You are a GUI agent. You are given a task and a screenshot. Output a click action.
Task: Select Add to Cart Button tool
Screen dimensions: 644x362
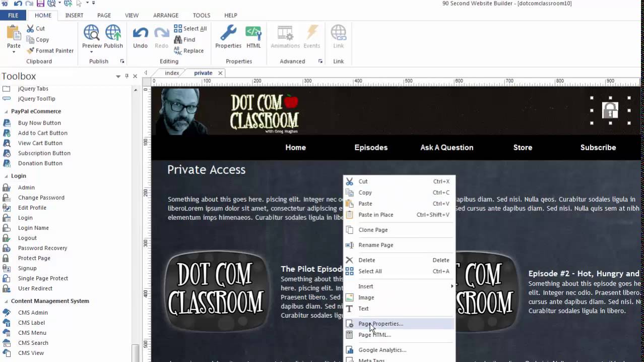point(42,133)
